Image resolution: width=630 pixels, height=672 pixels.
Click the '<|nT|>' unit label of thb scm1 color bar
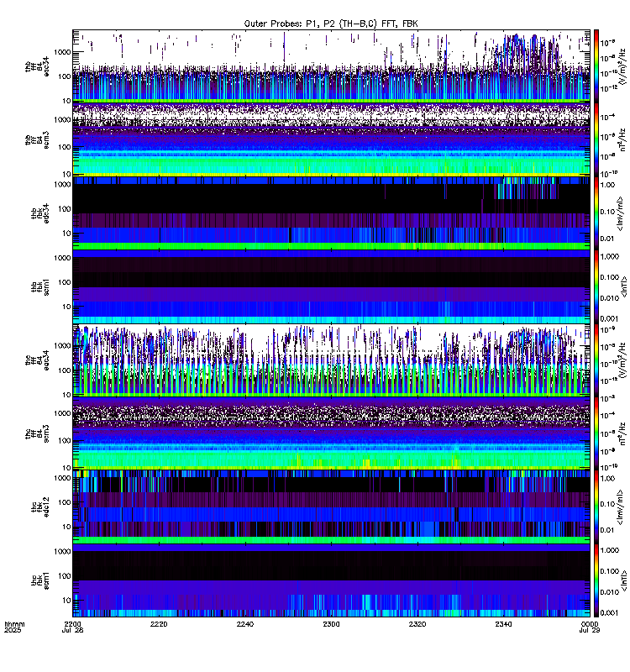point(624,286)
